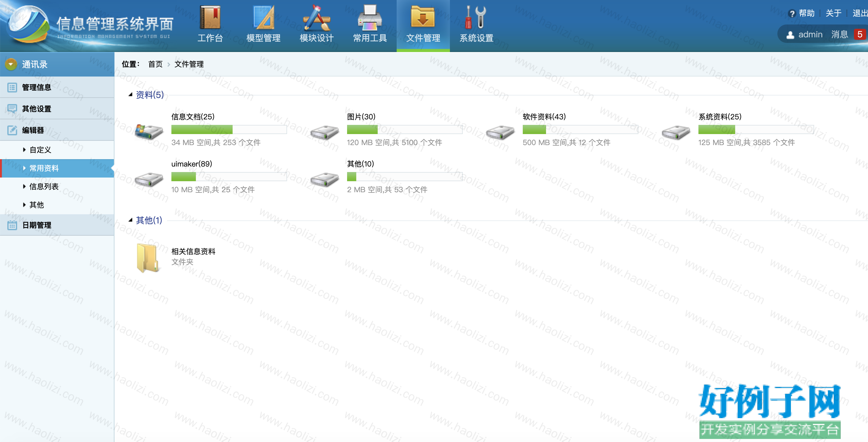Expand the 常用资料 sidebar arrow

pyautogui.click(x=24, y=168)
